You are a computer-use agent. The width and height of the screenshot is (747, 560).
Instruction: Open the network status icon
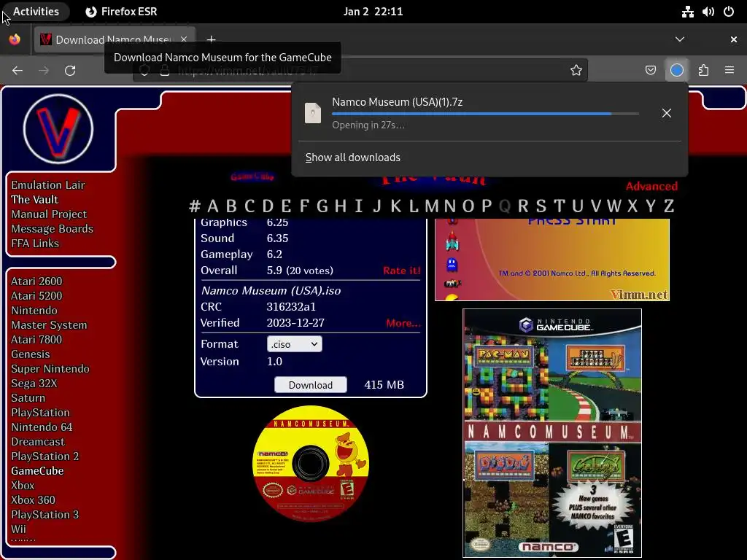pos(687,12)
